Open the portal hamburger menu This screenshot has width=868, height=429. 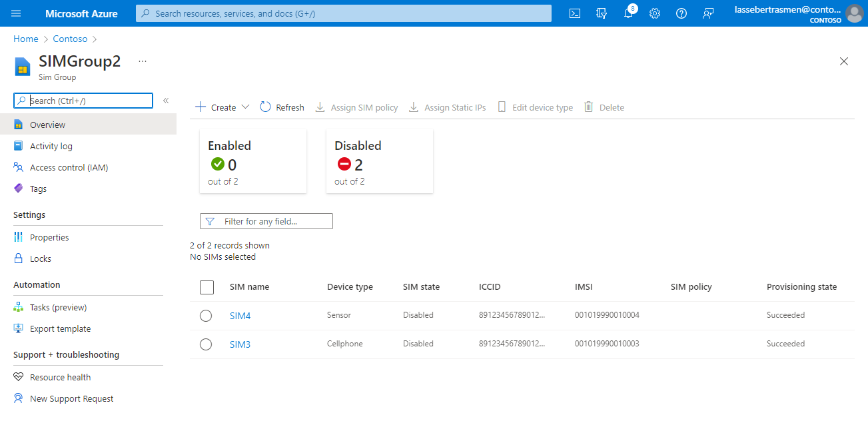click(16, 13)
